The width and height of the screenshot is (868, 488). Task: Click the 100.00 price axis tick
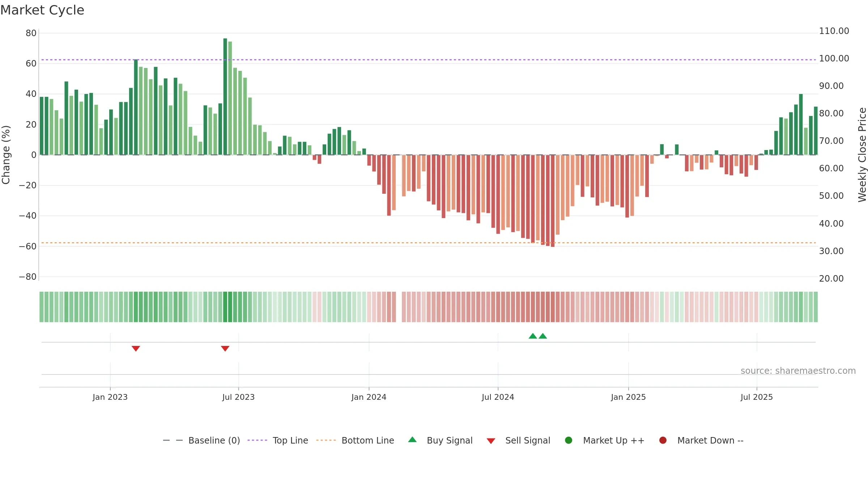click(x=834, y=58)
